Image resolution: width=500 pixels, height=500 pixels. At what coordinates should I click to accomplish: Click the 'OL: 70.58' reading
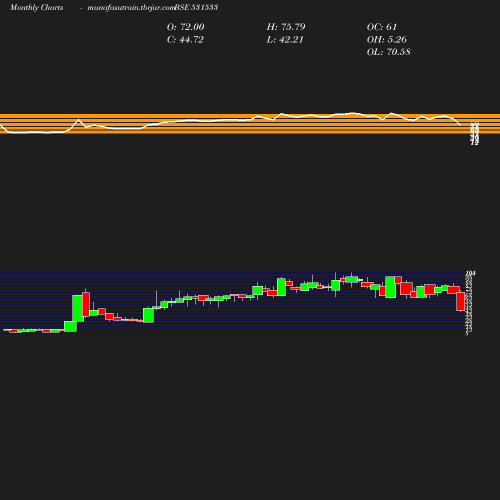(x=389, y=52)
